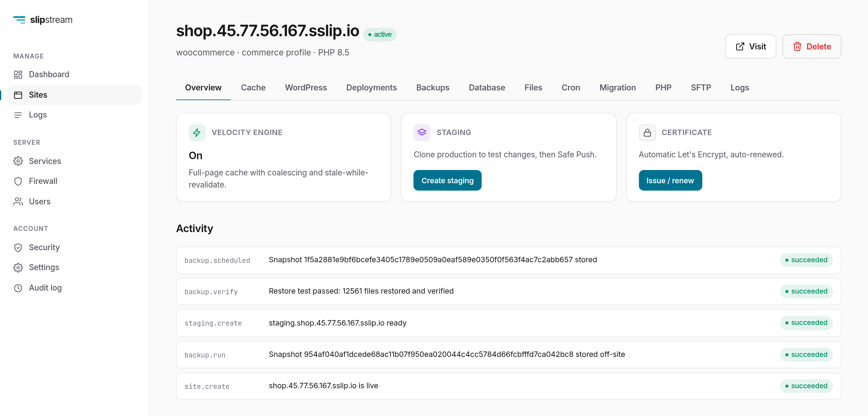Click the Create staging button
The image size is (868, 416).
point(447,180)
